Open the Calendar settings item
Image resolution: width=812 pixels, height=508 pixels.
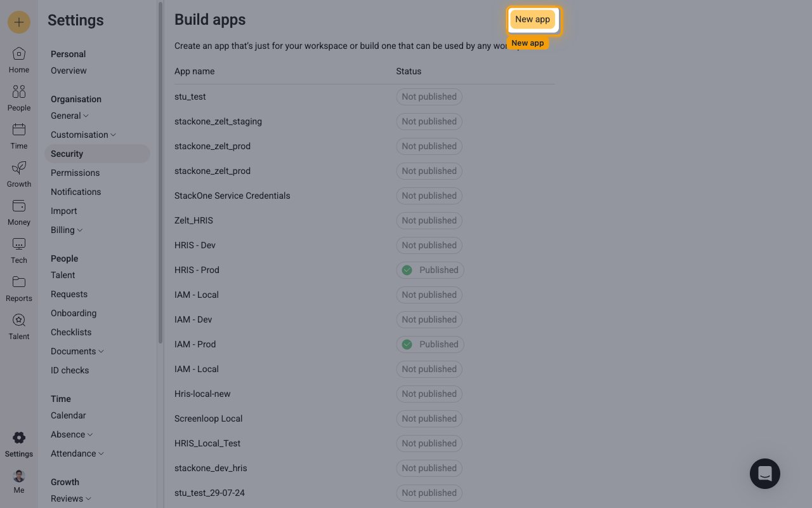[x=68, y=415]
